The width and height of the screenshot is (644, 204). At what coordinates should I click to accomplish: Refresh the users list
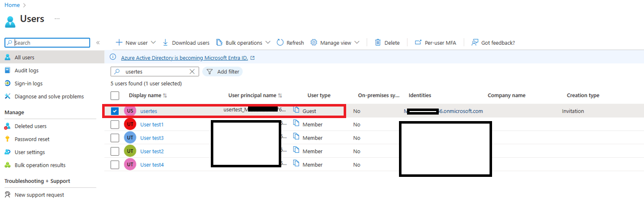click(290, 43)
